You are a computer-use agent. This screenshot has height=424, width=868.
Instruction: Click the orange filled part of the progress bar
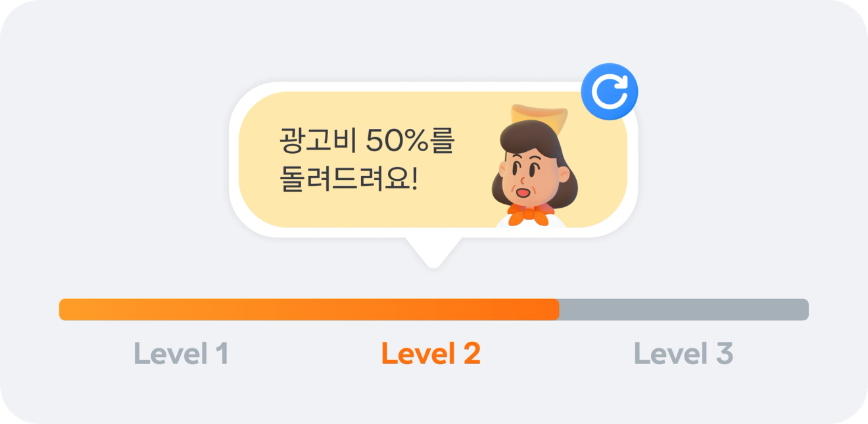(309, 310)
